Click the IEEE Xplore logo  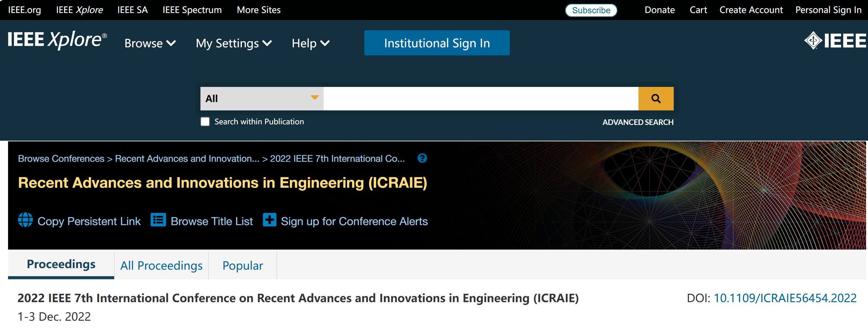57,41
